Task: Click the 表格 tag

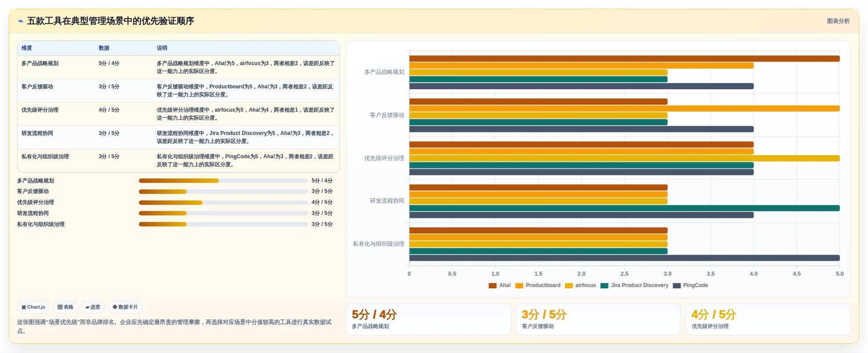Action: click(x=65, y=307)
